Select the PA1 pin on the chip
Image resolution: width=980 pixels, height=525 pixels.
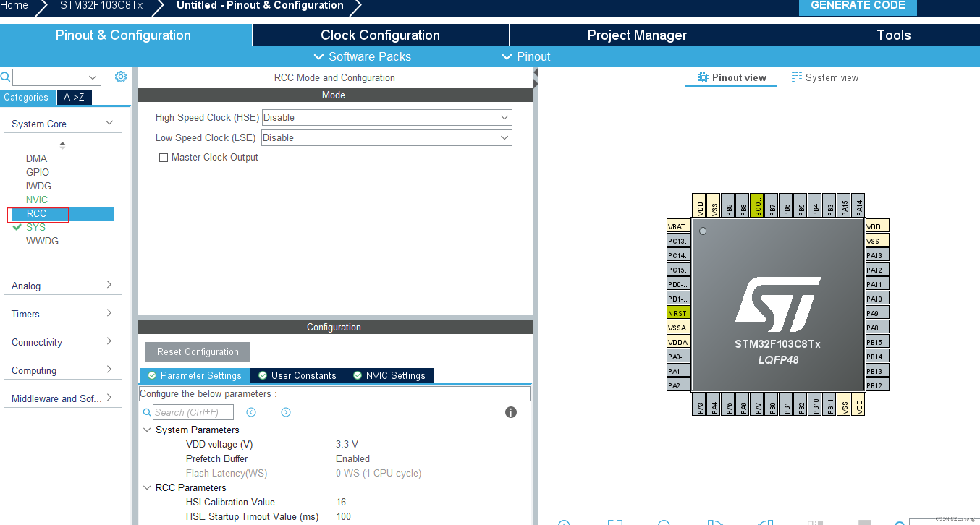click(x=679, y=371)
